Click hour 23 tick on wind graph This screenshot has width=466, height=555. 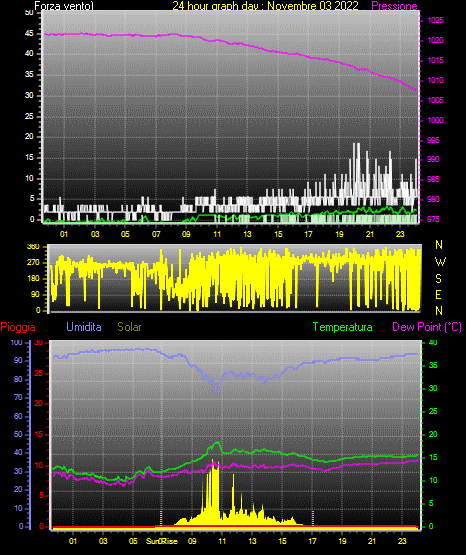(400, 234)
